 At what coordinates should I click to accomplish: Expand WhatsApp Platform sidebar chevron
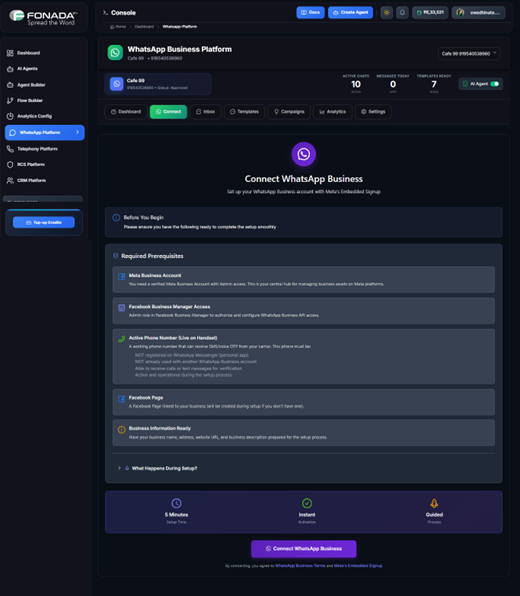tap(77, 132)
